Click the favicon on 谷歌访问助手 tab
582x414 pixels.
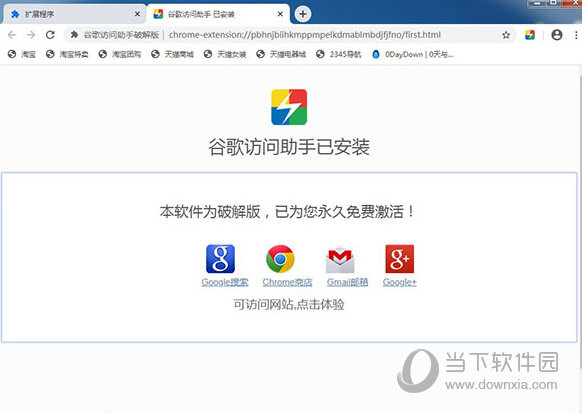pyautogui.click(x=158, y=14)
